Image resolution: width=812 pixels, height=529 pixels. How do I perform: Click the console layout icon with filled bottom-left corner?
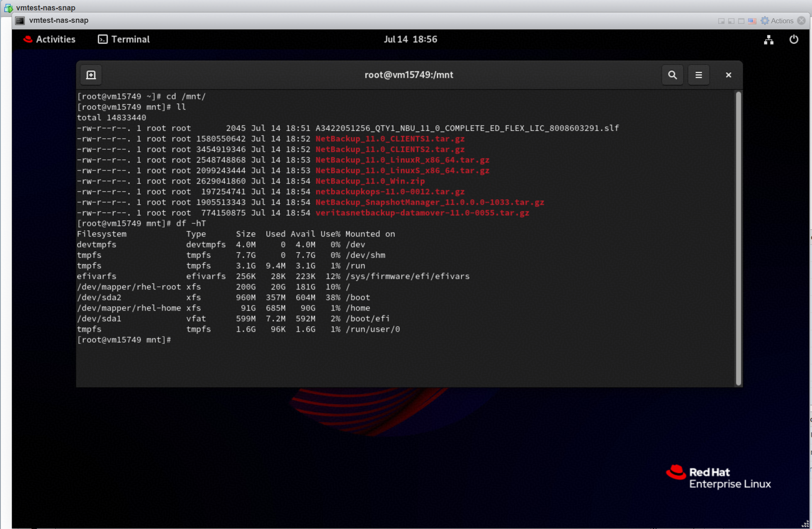tap(731, 21)
